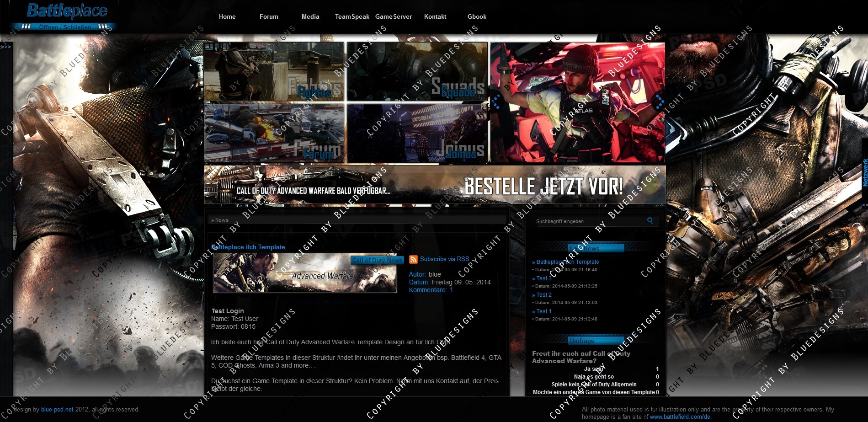Click the search magnifier icon
Viewport: 868px width, 422px height.
click(650, 221)
